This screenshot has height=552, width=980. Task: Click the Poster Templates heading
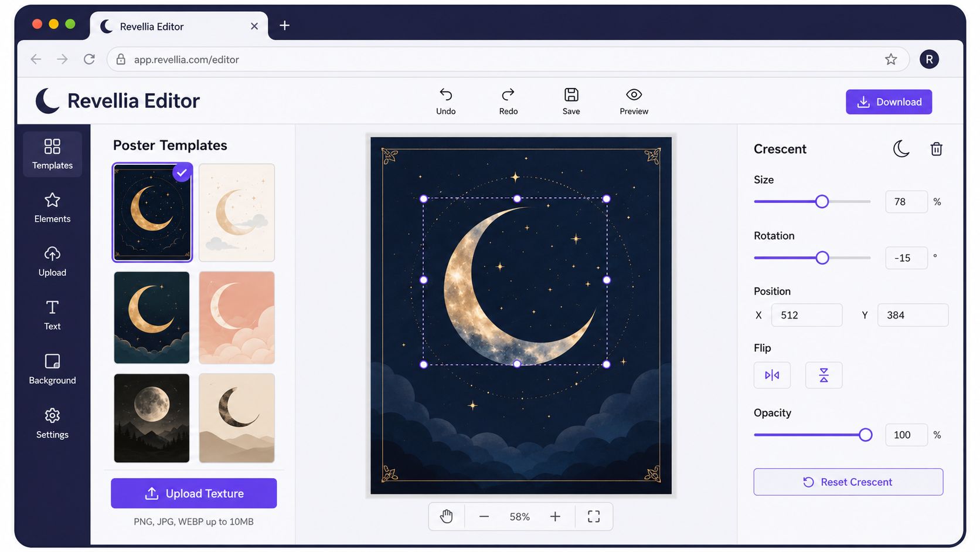(x=170, y=145)
